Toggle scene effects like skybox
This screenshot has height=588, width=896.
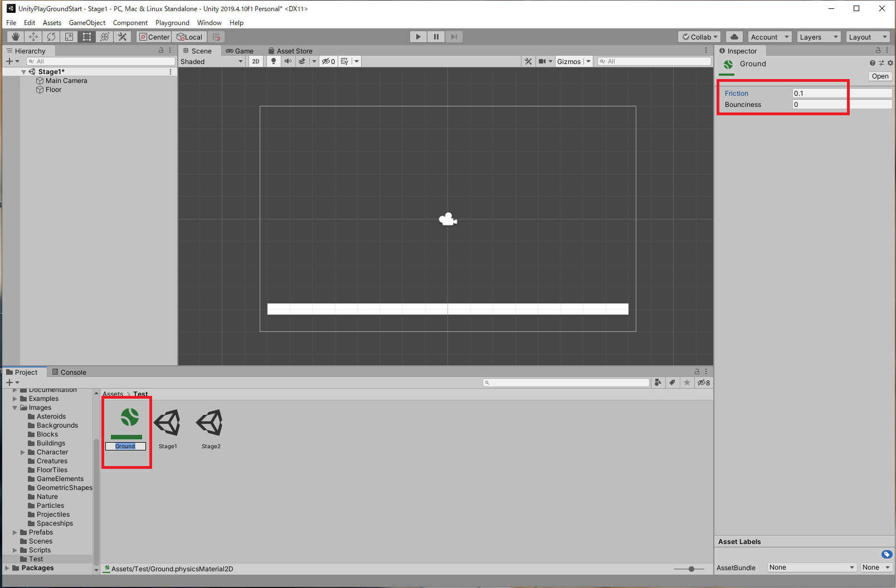tap(302, 61)
